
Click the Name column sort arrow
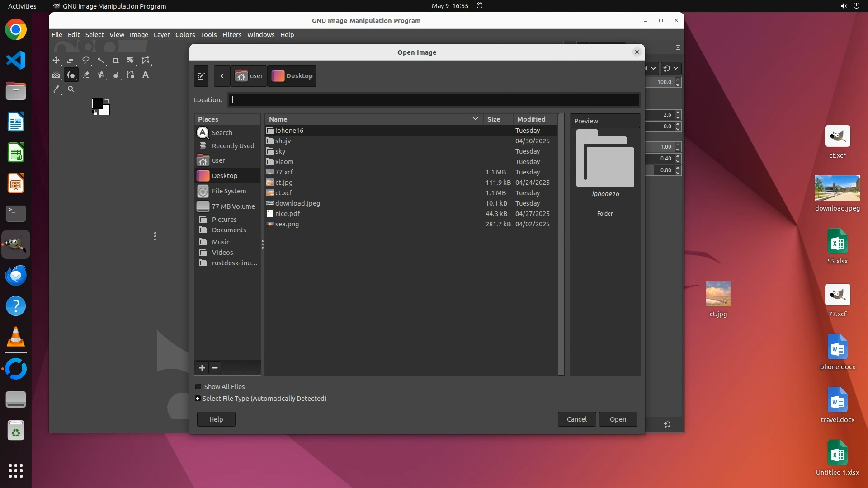[x=475, y=119]
